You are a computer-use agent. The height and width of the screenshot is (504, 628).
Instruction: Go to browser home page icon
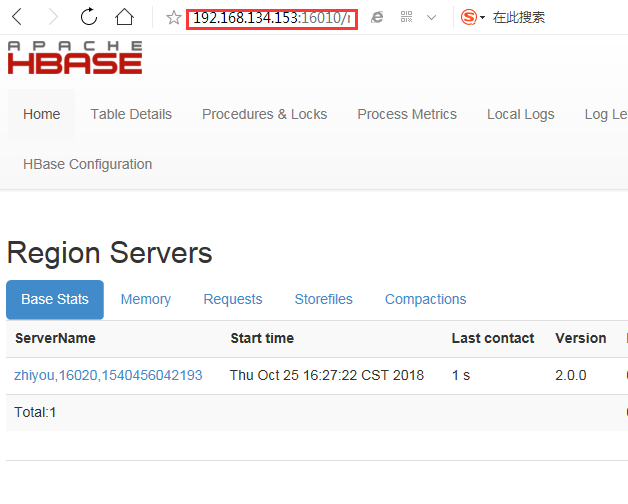pyautogui.click(x=124, y=17)
